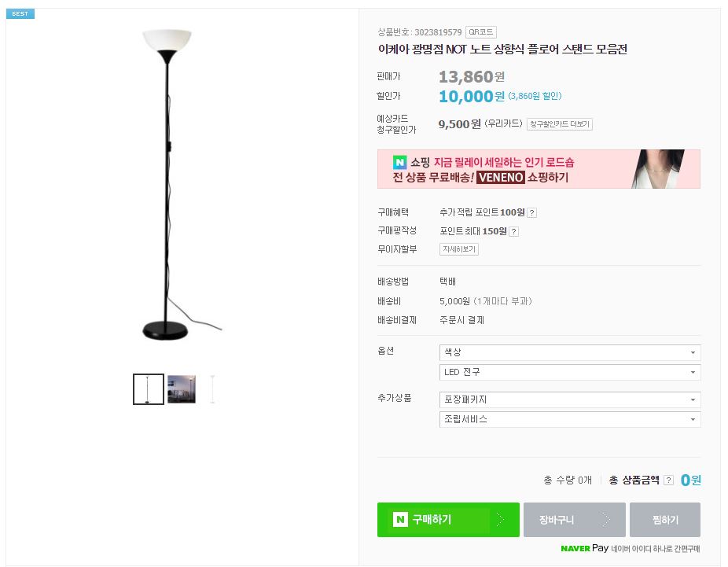Click the 찜하기 wishlist button
728x567 pixels.
click(665, 520)
